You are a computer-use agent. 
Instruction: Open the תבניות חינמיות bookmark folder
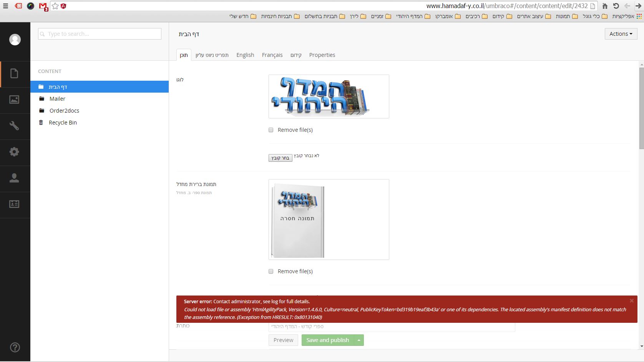tap(280, 16)
